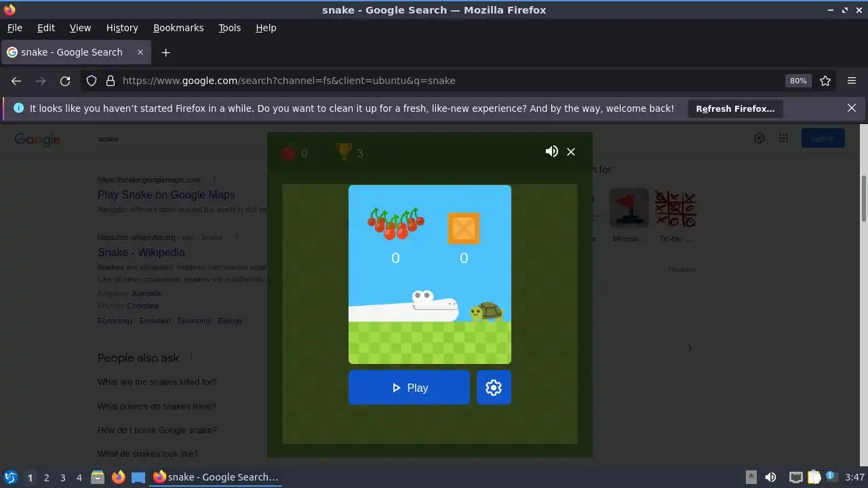Open Google quick settings gear
The height and width of the screenshot is (488, 868).
point(759,138)
